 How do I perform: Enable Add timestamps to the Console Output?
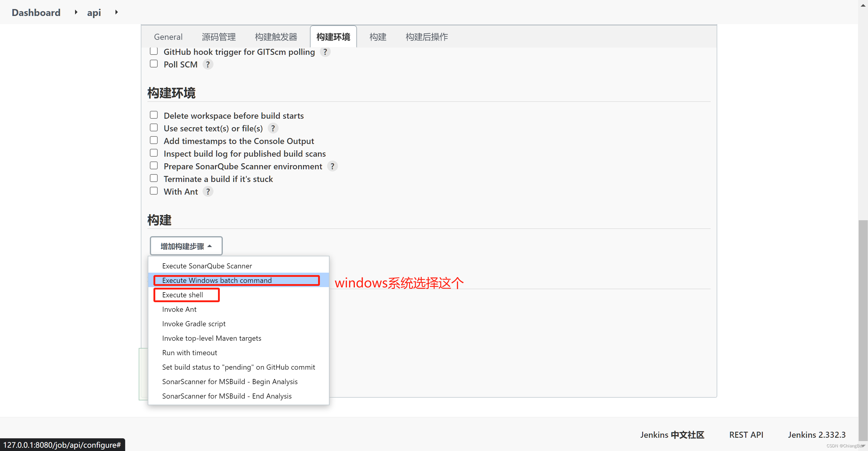(x=154, y=140)
